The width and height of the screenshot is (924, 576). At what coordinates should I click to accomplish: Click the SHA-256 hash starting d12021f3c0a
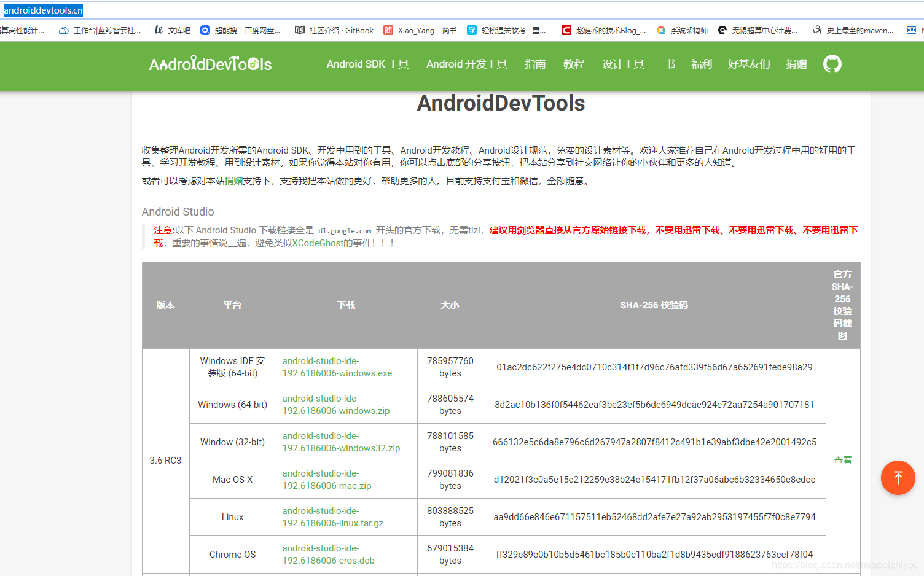[654, 480]
